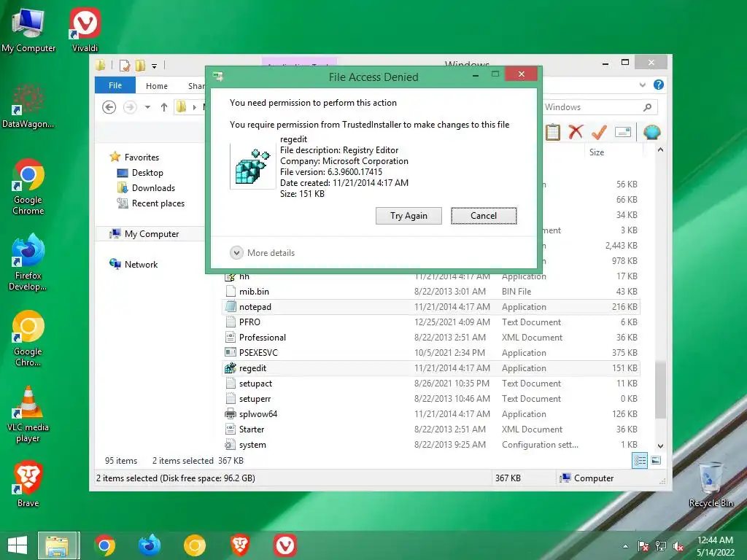The width and height of the screenshot is (747, 560).
Task: Expand More details in the dialog
Action: coord(263,253)
